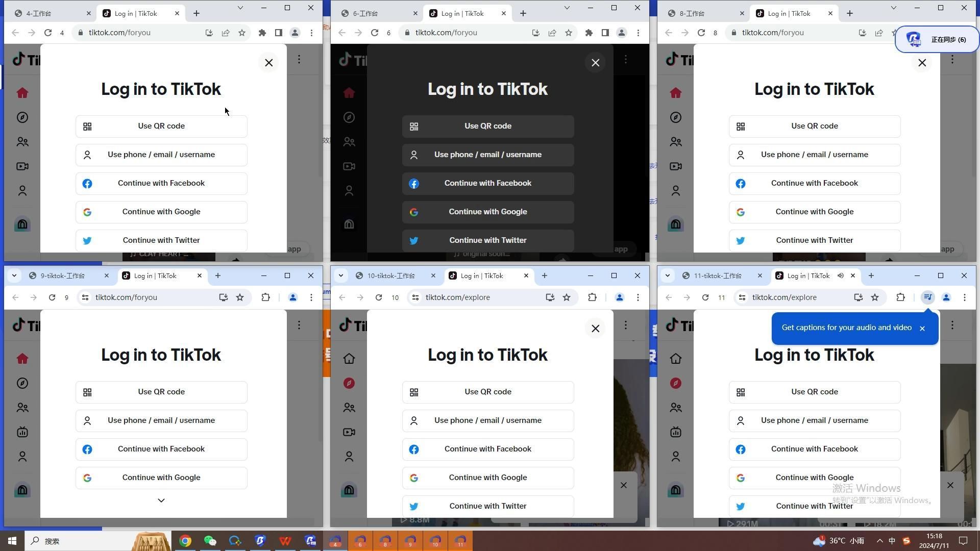Image resolution: width=980 pixels, height=551 pixels.
Task: Click the tiktok.com/explore address bar in window 11
Action: click(785, 297)
